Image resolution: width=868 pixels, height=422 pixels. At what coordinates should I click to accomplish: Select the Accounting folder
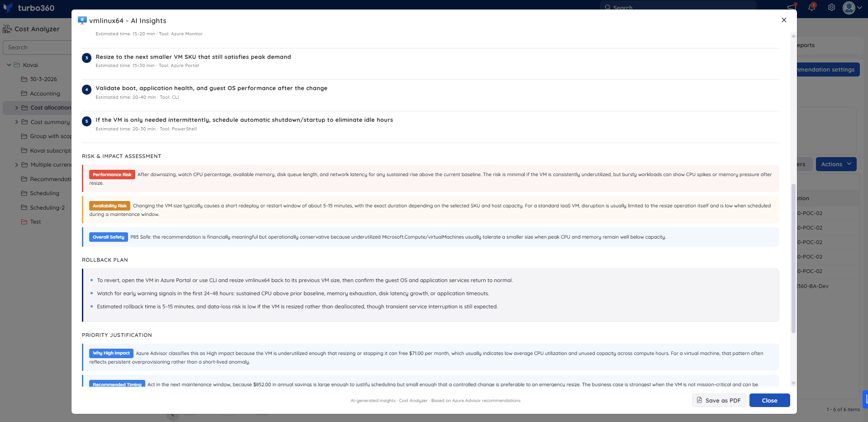coord(44,93)
